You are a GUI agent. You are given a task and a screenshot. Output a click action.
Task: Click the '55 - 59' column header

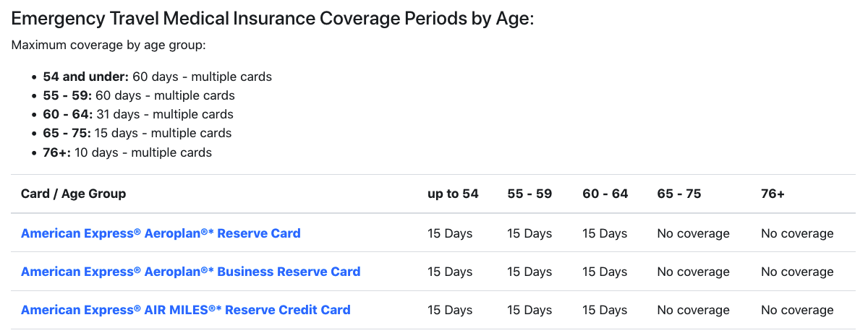(x=529, y=194)
